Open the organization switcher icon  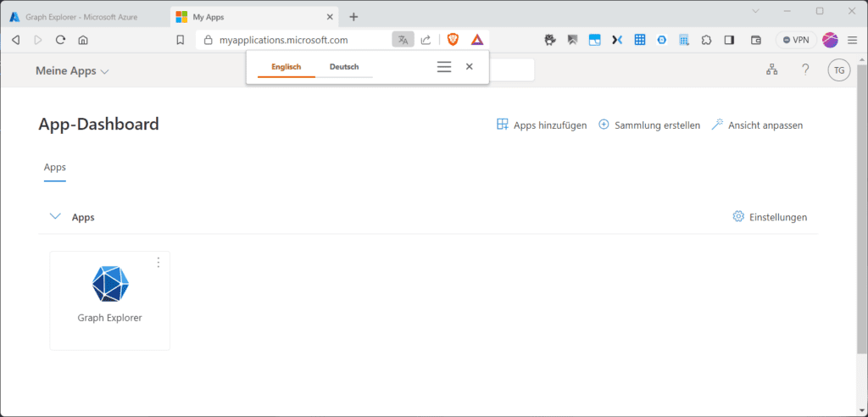[x=771, y=69]
